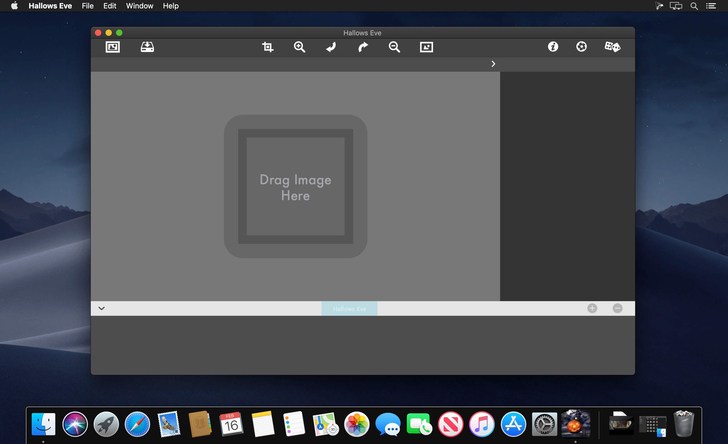Viewport: 728px width, 444px height.
Task: Open the info icon in toolbar
Action: click(x=553, y=47)
